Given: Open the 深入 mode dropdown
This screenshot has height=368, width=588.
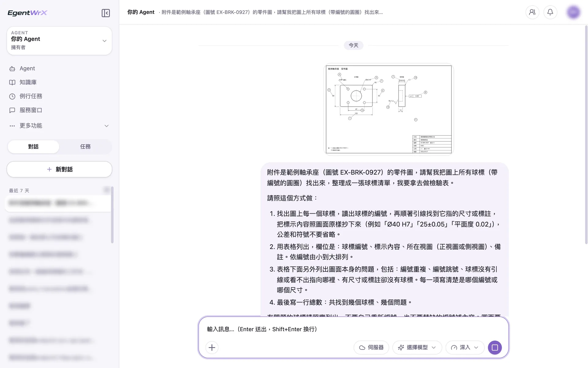Looking at the screenshot, I should (x=465, y=347).
